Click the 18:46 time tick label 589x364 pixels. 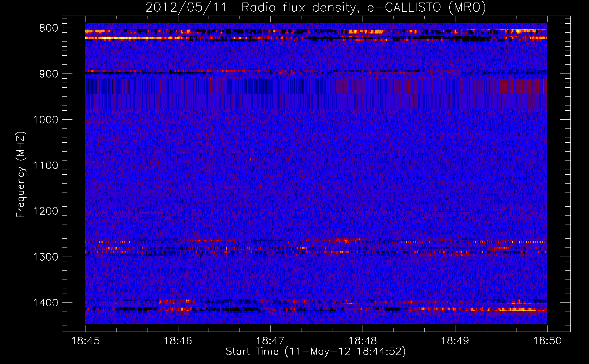pos(178,341)
